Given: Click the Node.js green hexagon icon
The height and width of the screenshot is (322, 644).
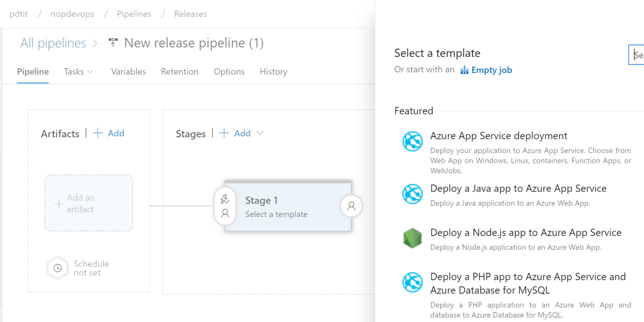Looking at the screenshot, I should coord(412,238).
